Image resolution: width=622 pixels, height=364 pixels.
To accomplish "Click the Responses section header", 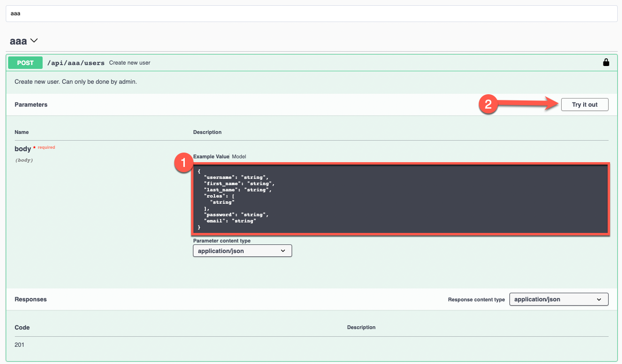I will 30,299.
